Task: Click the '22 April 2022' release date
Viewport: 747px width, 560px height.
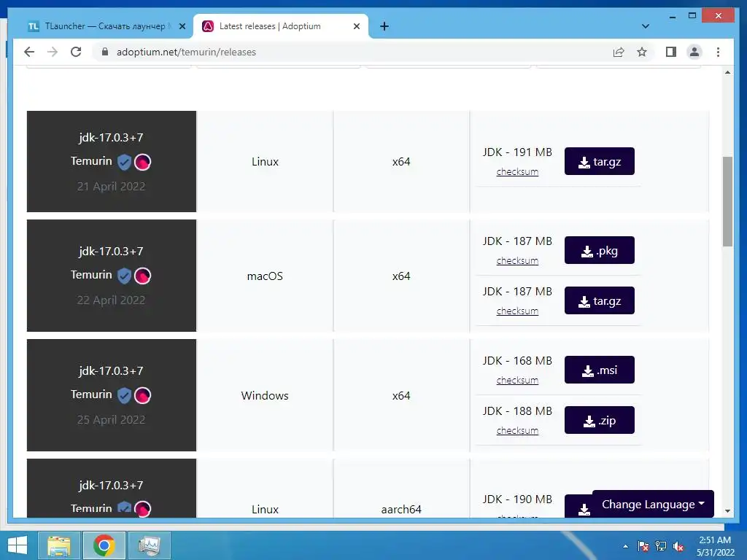Action: coord(111,300)
